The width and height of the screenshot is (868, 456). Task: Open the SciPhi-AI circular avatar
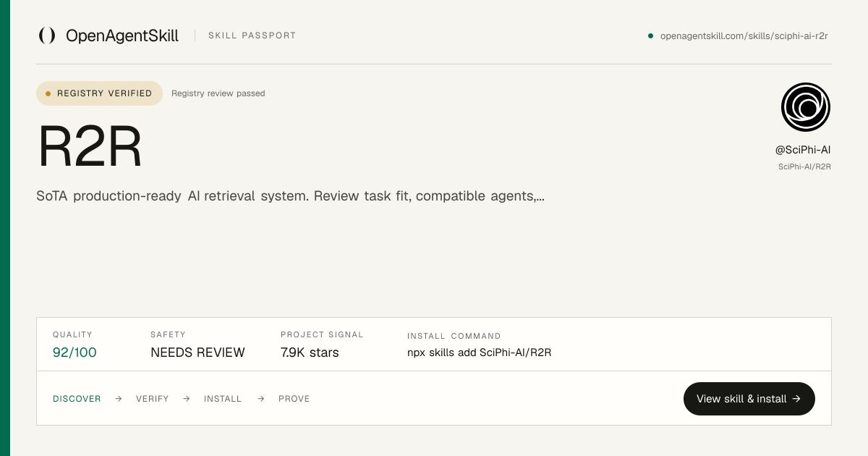point(805,107)
